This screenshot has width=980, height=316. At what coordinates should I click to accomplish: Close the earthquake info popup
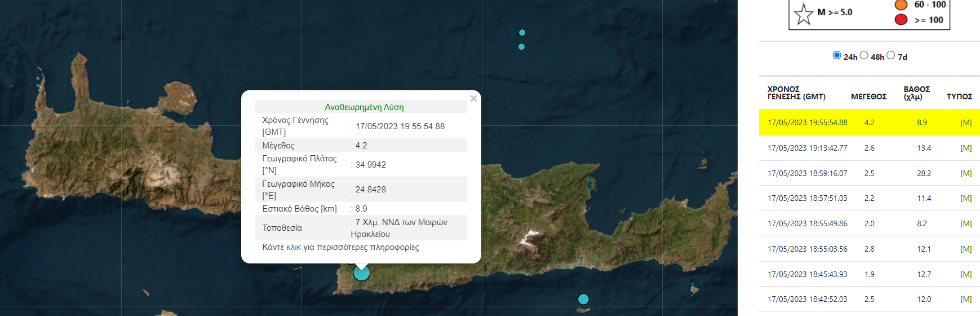(x=473, y=99)
